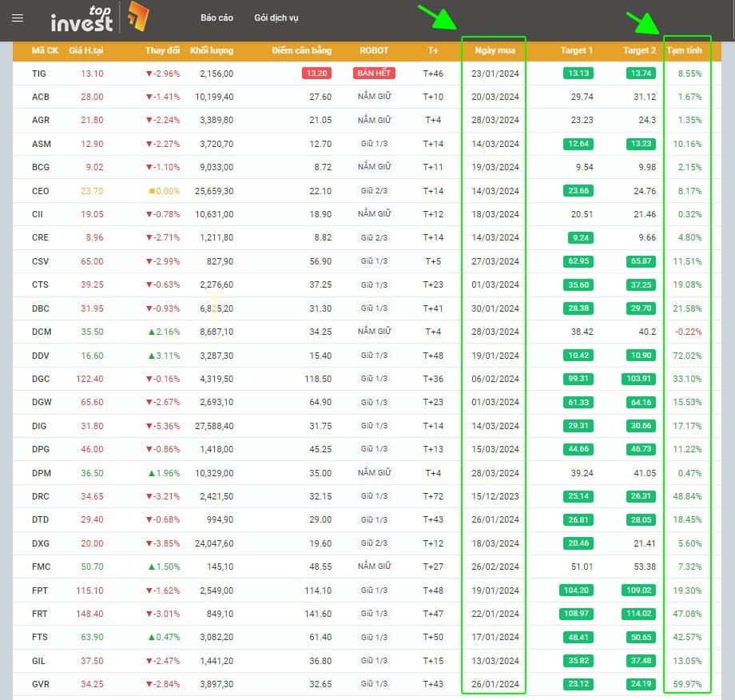
Task: Open the Báo cáo menu
Action: click(217, 18)
